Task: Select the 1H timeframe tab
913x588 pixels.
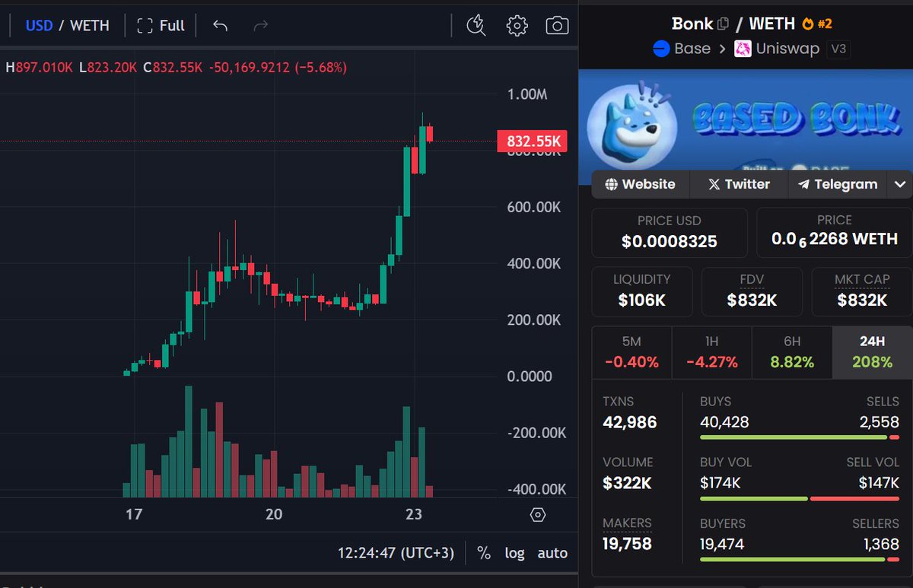Action: (x=711, y=353)
